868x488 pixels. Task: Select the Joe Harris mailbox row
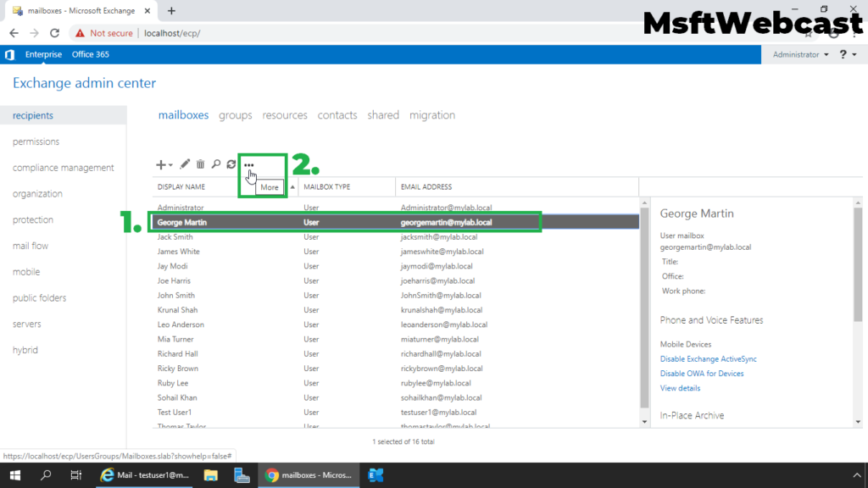(x=395, y=280)
